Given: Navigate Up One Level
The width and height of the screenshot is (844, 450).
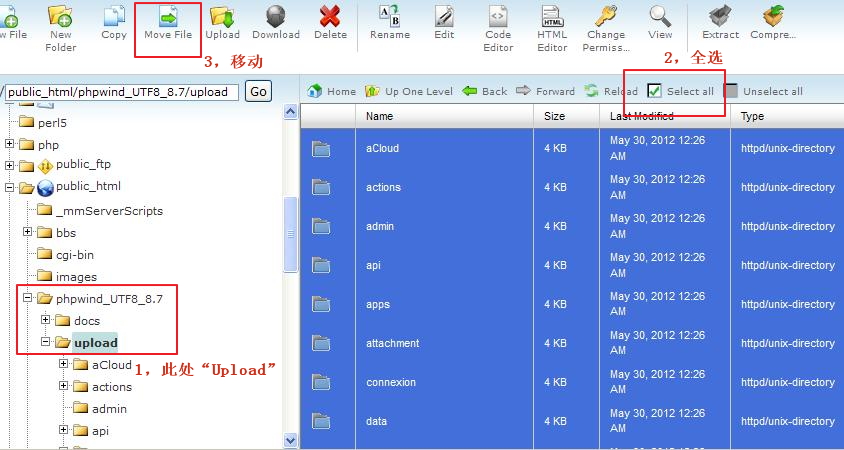Looking at the screenshot, I should click(x=409, y=91).
